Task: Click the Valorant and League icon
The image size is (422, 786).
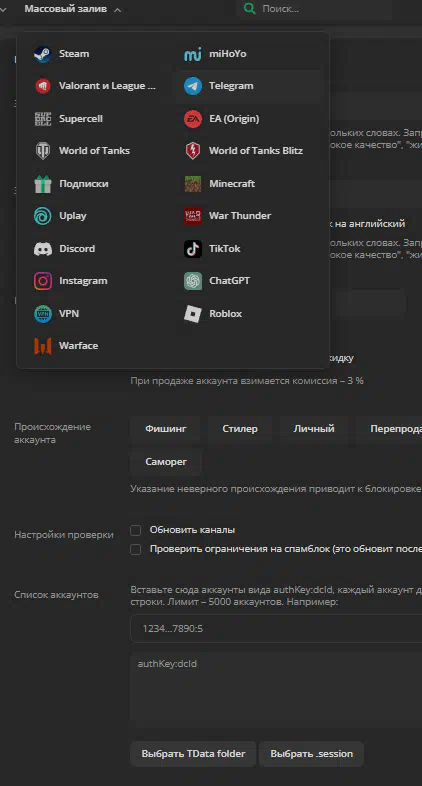Action: (x=43, y=86)
